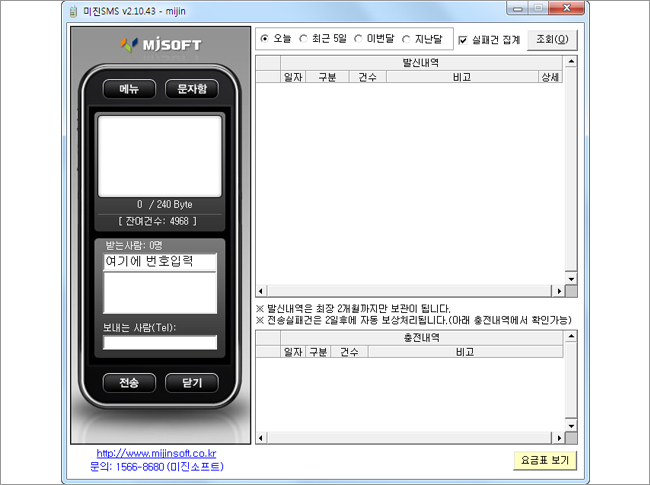Click the 충전내역 table title header
Screen dimensions: 650x485
pyautogui.click(x=421, y=338)
